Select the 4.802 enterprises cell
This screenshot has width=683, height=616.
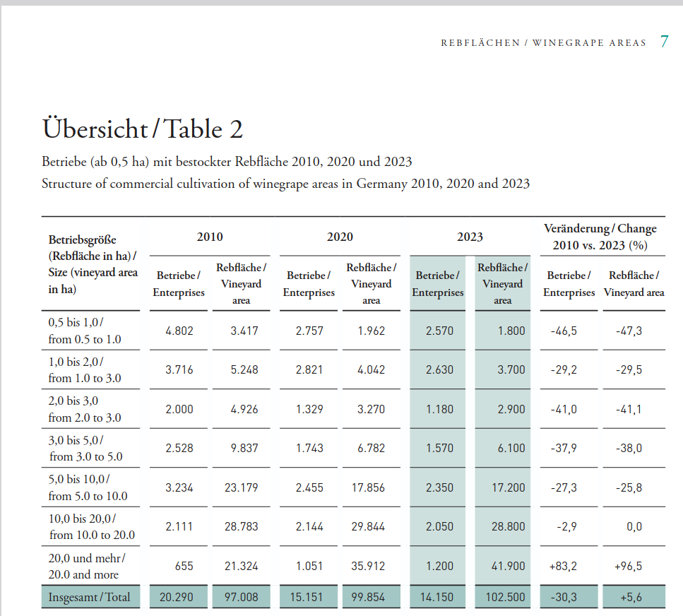tap(179, 331)
